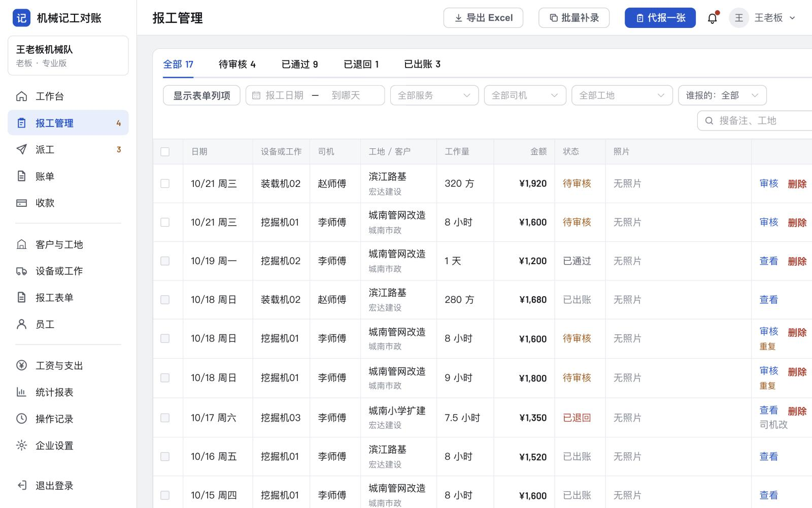The image size is (812, 508).
Task: Click 删除 for 10/21 挖掘机01 row
Action: pyautogui.click(x=797, y=223)
